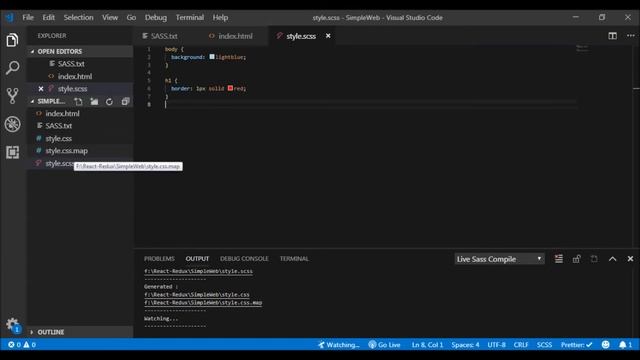Open index.html in Open Editors list
Image resolution: width=640 pixels, height=360 pixels.
75,76
